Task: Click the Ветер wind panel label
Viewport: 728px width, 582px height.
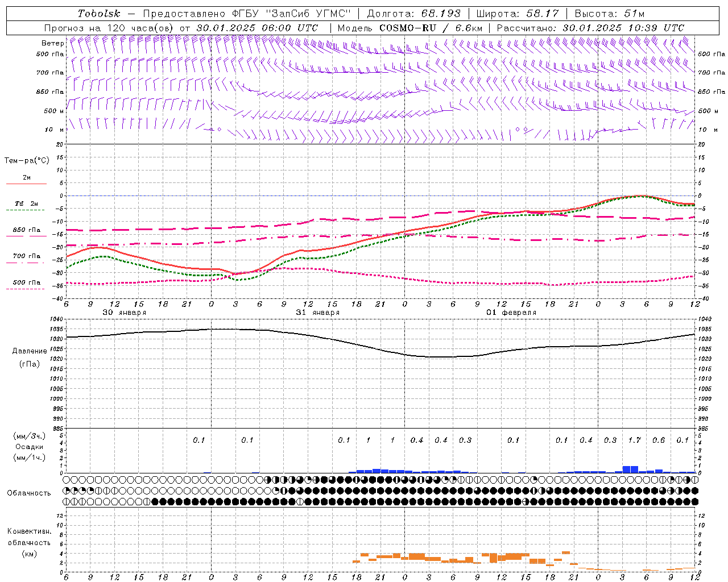Action: [52, 43]
